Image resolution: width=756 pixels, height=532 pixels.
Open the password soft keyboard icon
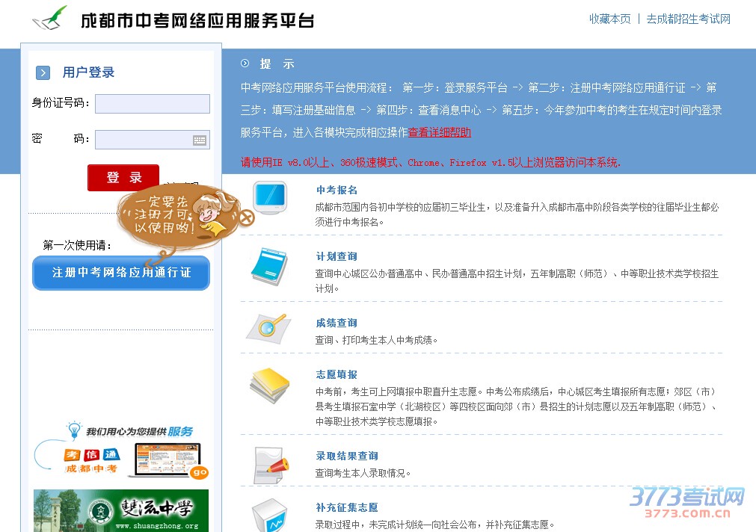pos(200,140)
